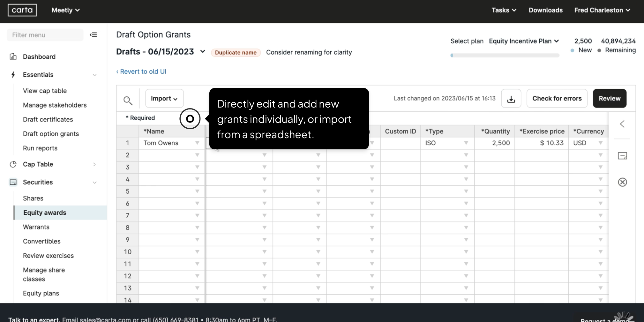Open the row 7 Type cell dropdown
This screenshot has height=322, width=644.
[466, 215]
